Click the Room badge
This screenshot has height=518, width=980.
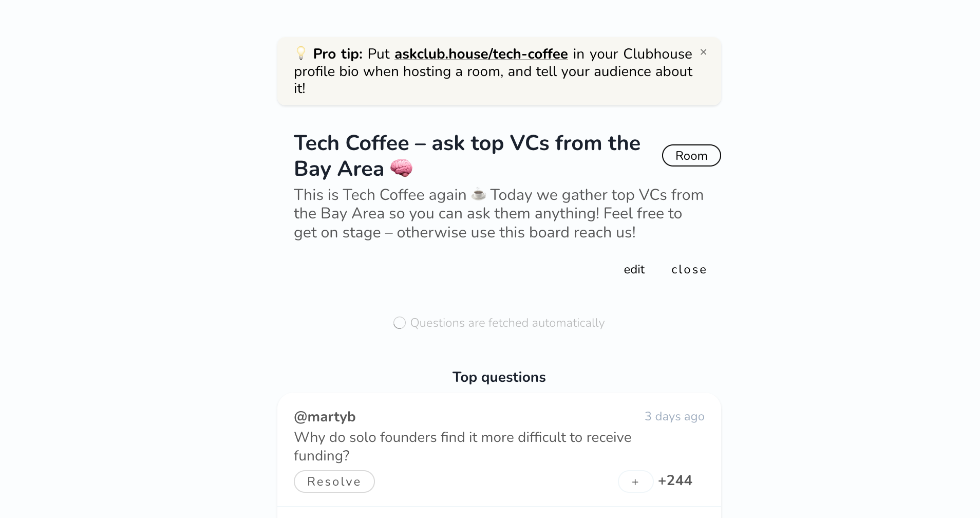(691, 155)
